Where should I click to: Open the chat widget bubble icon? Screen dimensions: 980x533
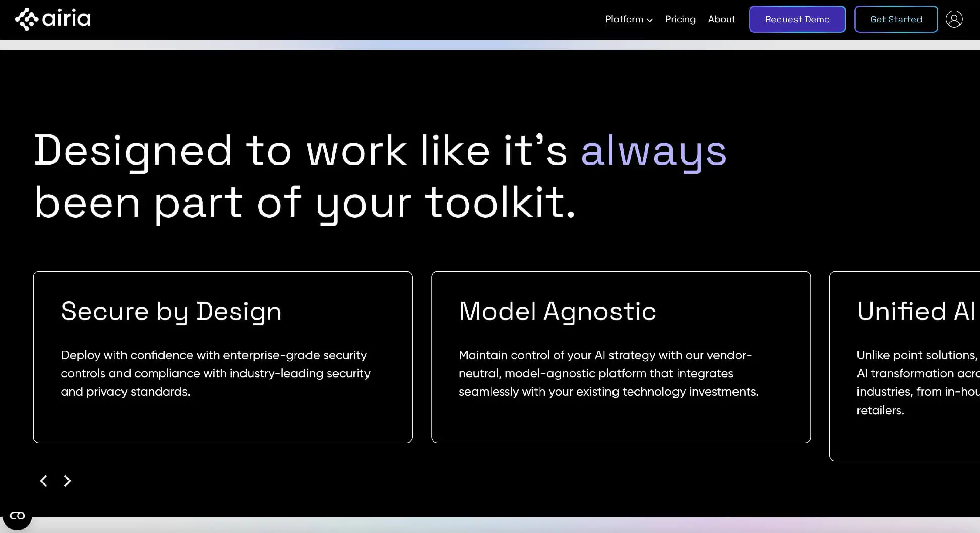17,516
